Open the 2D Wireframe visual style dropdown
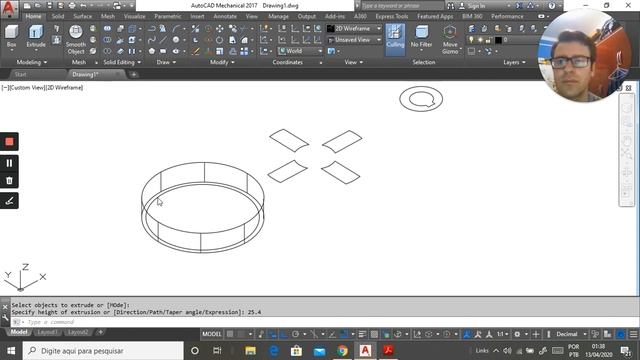The height and width of the screenshot is (360, 640). 354,29
